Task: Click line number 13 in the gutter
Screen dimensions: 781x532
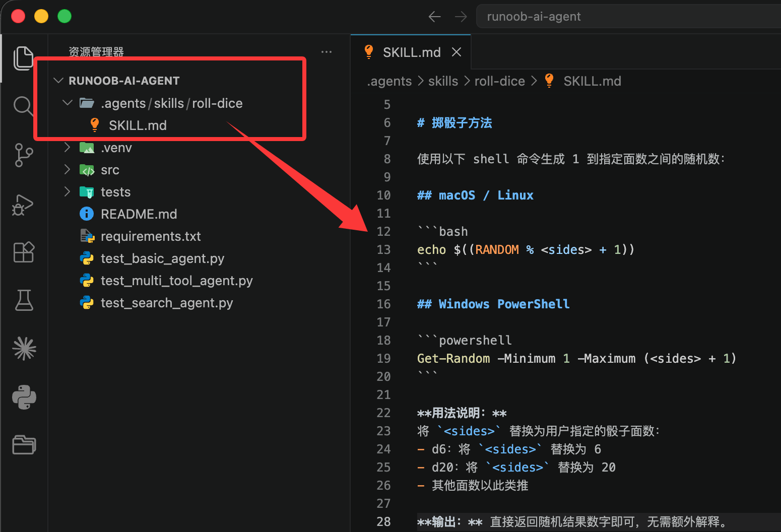Action: click(x=383, y=250)
